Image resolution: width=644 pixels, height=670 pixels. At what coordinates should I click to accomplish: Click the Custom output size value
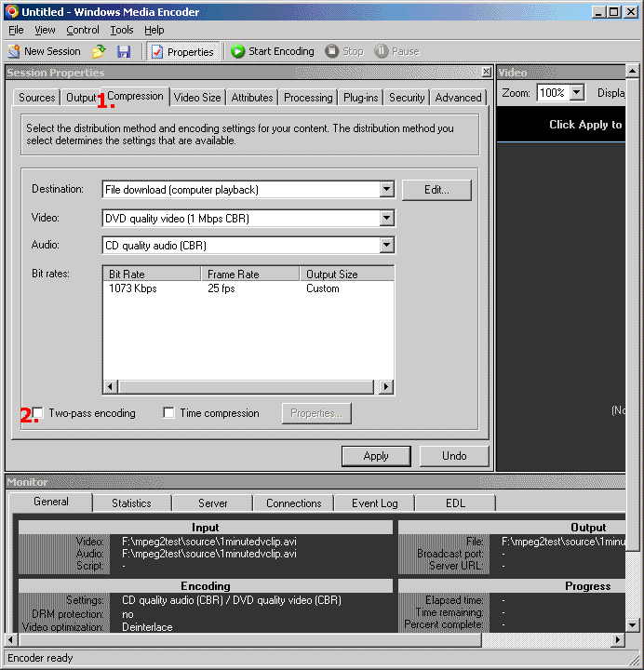pyautogui.click(x=323, y=288)
